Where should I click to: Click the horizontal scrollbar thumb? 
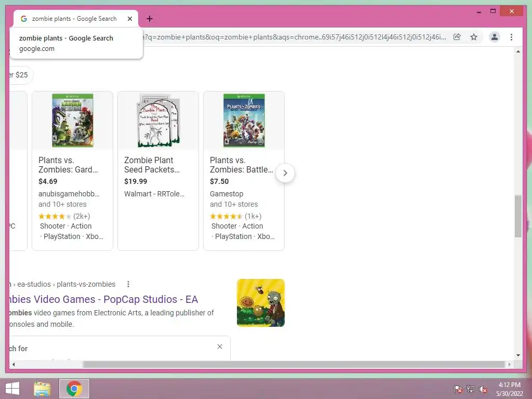pyautogui.click(x=294, y=364)
